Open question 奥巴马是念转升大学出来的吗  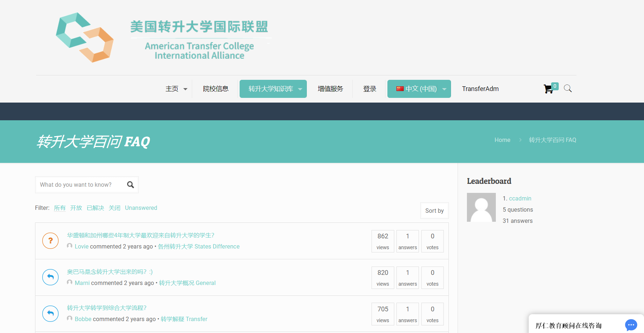[110, 272]
